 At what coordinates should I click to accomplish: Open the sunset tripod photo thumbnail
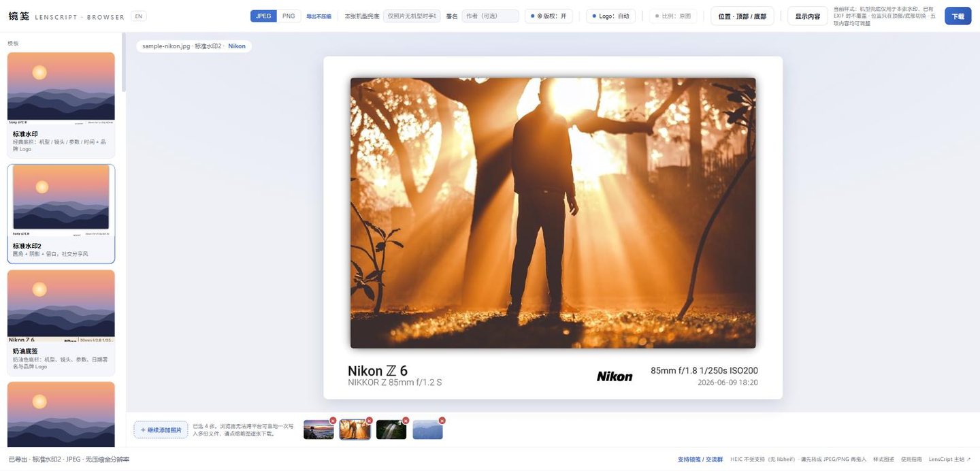[x=318, y=429]
